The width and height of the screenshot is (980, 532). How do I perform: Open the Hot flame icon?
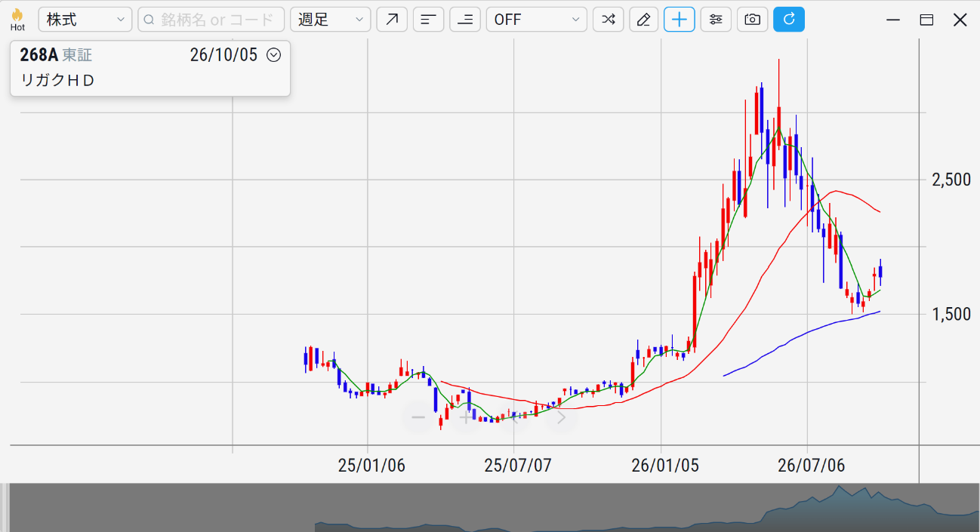[x=17, y=20]
